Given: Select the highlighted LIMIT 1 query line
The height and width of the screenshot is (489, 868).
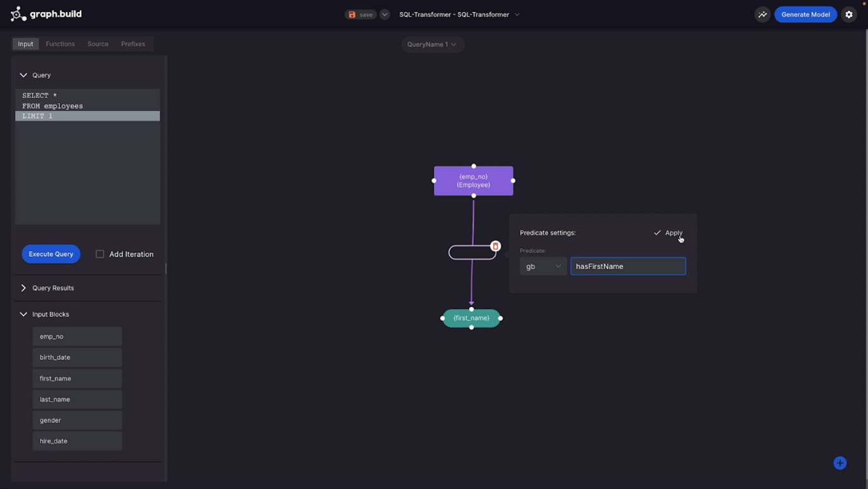Looking at the screenshot, I should (87, 116).
